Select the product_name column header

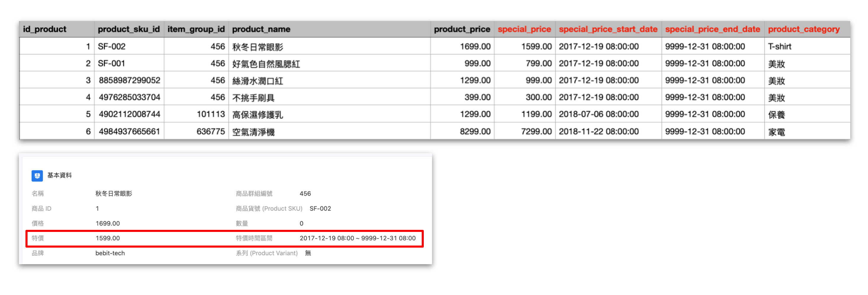pos(261,29)
